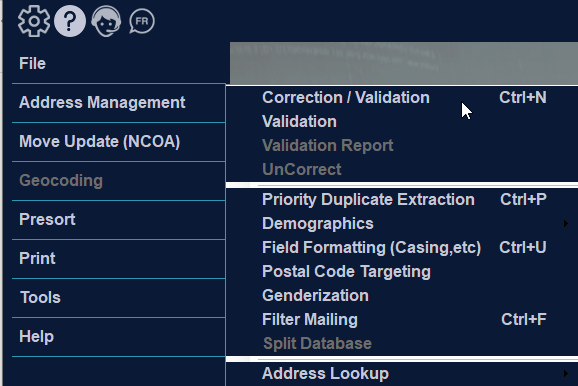Screen dimensions: 578x386
Task: Open the support agent headset icon
Action: pos(106,21)
